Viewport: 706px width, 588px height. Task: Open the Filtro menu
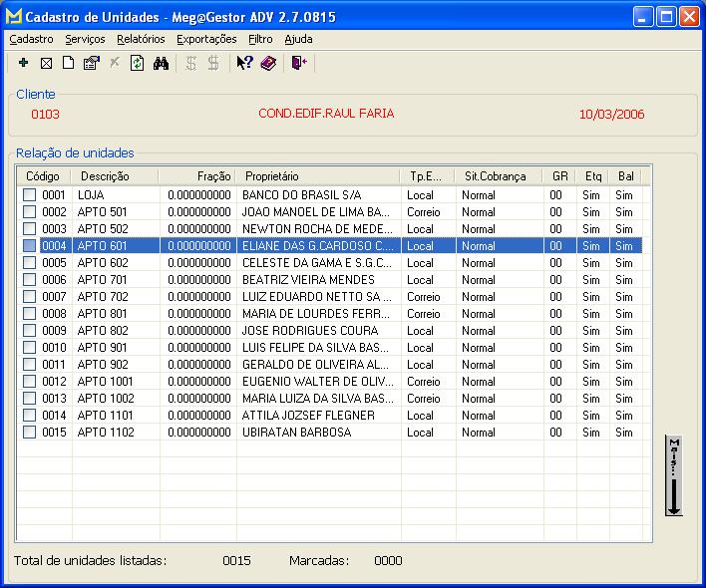pyautogui.click(x=260, y=39)
